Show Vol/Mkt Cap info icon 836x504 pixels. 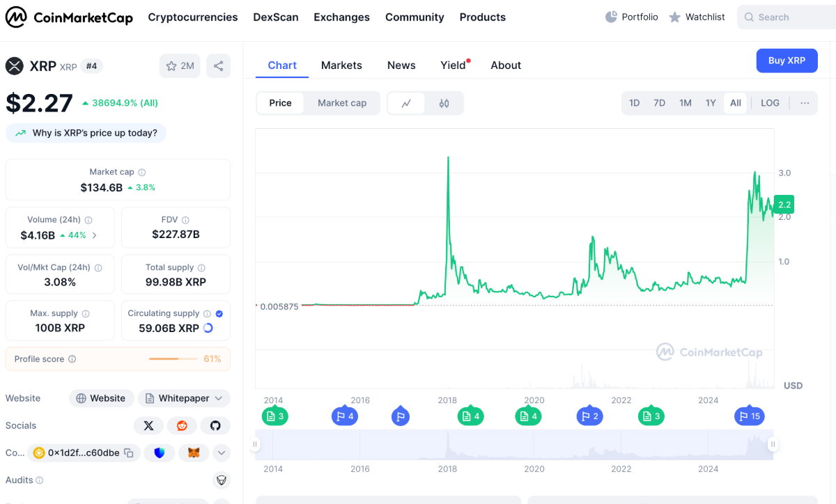pos(98,267)
